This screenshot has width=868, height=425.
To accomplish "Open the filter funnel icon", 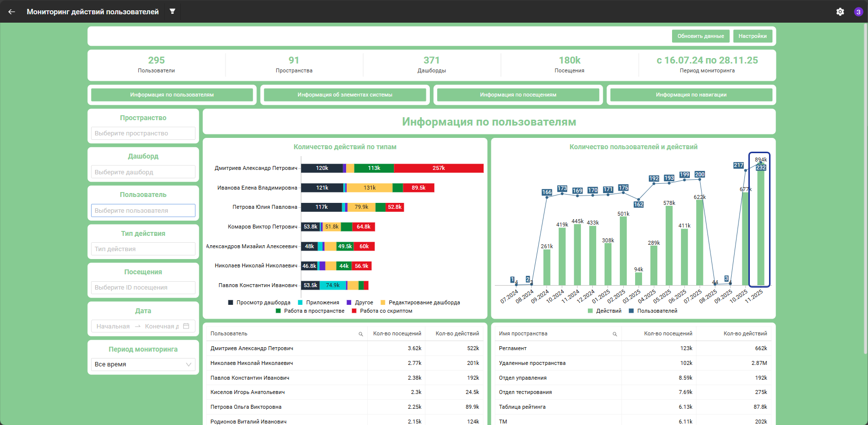I will (x=172, y=11).
